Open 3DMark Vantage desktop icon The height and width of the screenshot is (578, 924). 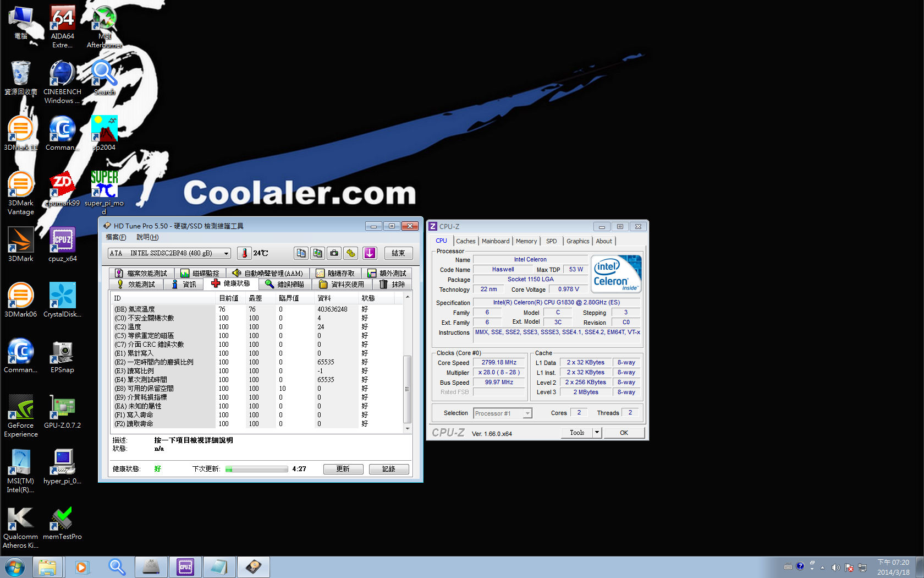(x=21, y=193)
